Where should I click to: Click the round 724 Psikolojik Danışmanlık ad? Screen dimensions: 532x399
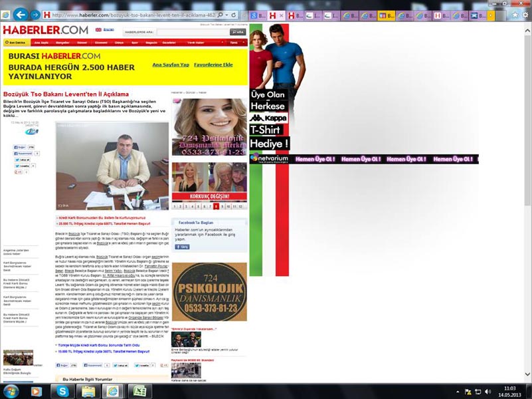tap(209, 292)
